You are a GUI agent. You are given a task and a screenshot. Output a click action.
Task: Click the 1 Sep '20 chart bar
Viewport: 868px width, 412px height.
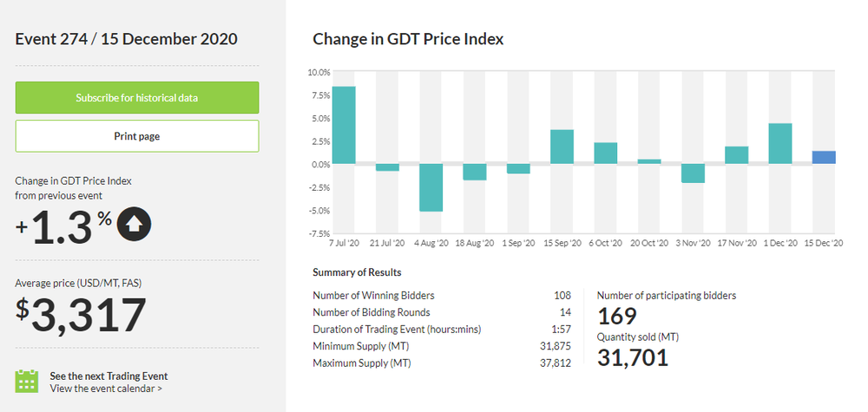(518, 168)
